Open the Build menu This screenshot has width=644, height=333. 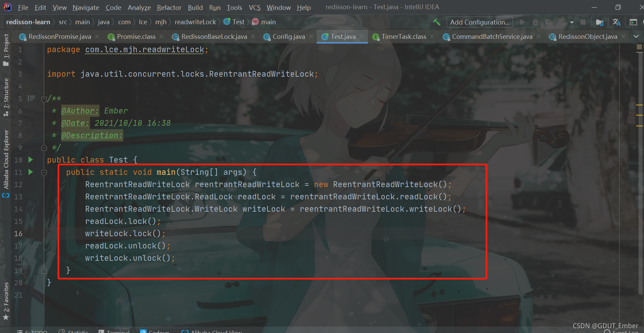tap(195, 7)
